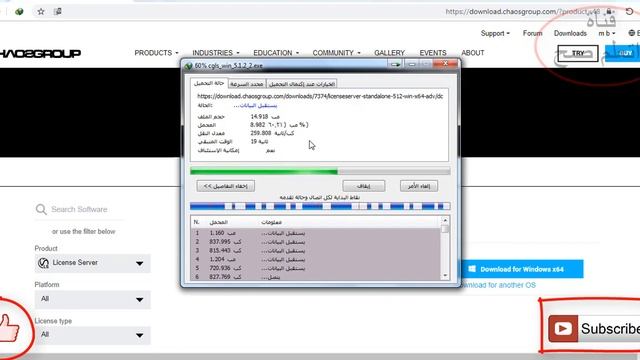Image resolution: width=640 pixels, height=360 pixels.
Task: Select connection row 3 with 815.443
Action: pyautogui.click(x=316, y=251)
